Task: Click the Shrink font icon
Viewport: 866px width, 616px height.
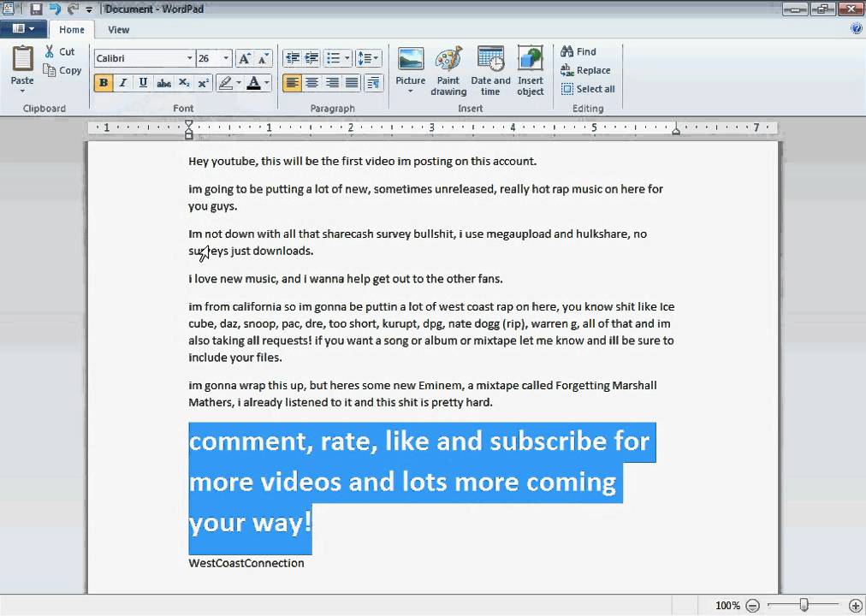Action: point(264,58)
